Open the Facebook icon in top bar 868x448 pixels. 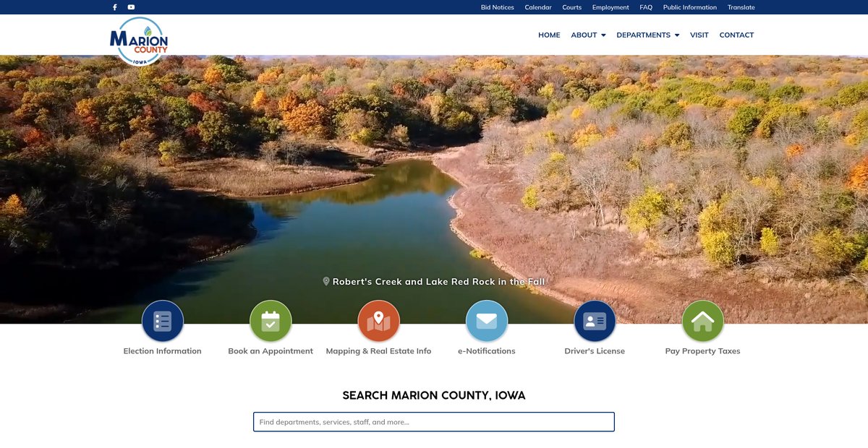click(x=114, y=7)
